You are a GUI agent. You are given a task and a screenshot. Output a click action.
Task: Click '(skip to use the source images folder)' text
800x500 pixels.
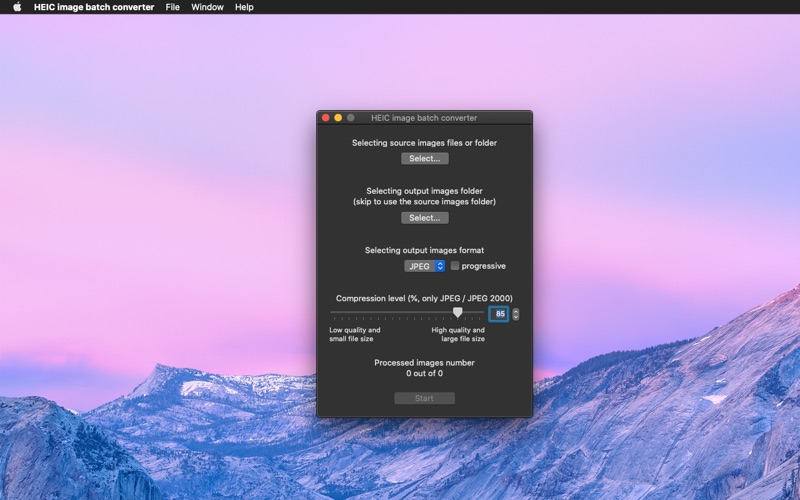tap(424, 202)
